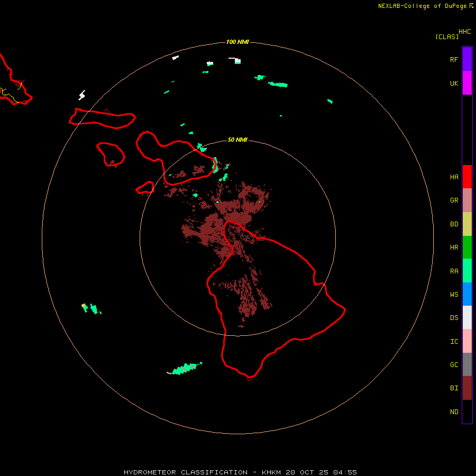This screenshot has width=476, height=476.
Task: Click the 'IC' legend label
Action: (454, 342)
